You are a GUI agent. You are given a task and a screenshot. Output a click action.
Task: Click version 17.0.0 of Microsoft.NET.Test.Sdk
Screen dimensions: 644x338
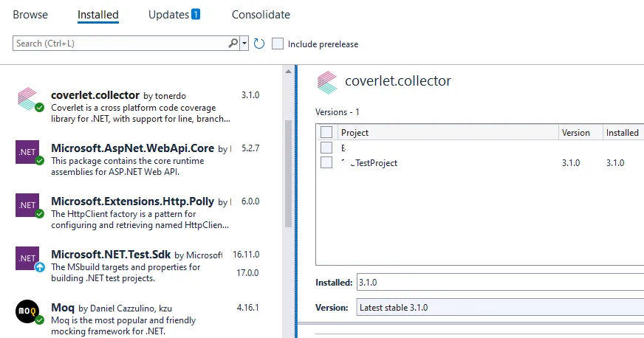pos(247,273)
